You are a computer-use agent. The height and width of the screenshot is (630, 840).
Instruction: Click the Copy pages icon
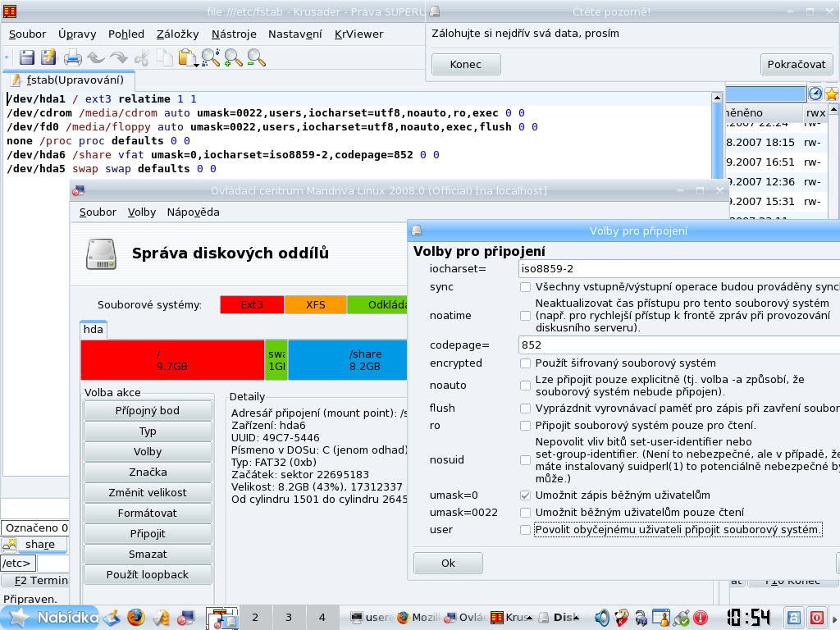[x=164, y=57]
